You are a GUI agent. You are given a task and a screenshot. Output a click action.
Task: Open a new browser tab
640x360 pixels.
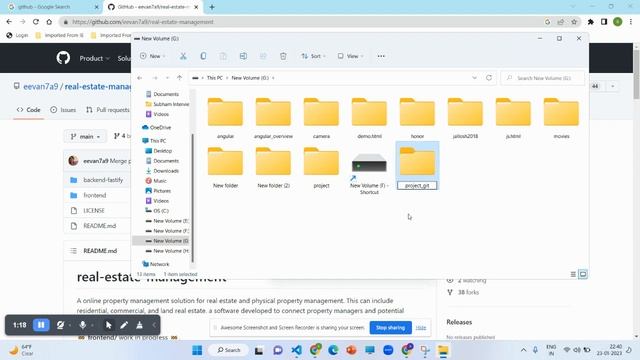tap(212, 7)
